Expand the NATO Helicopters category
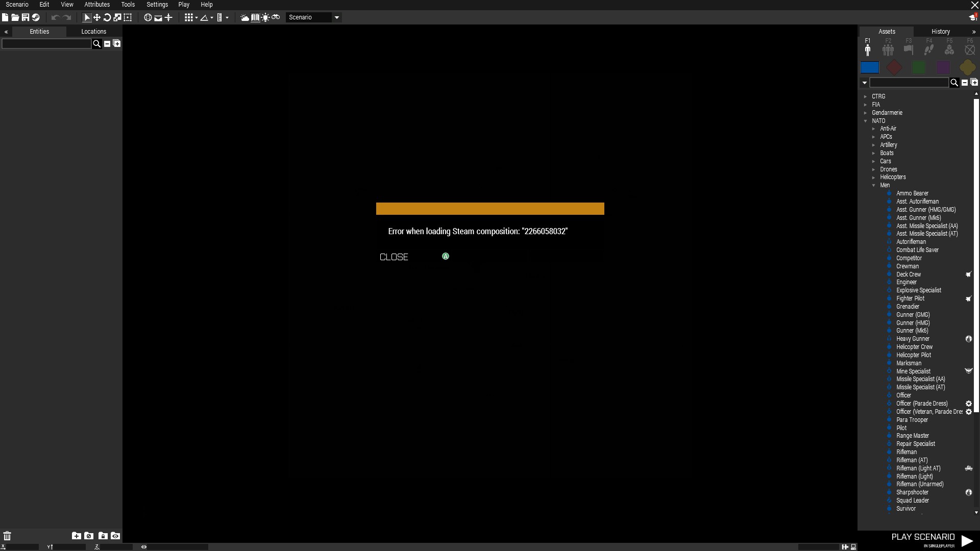This screenshot has width=980, height=551. [x=874, y=178]
